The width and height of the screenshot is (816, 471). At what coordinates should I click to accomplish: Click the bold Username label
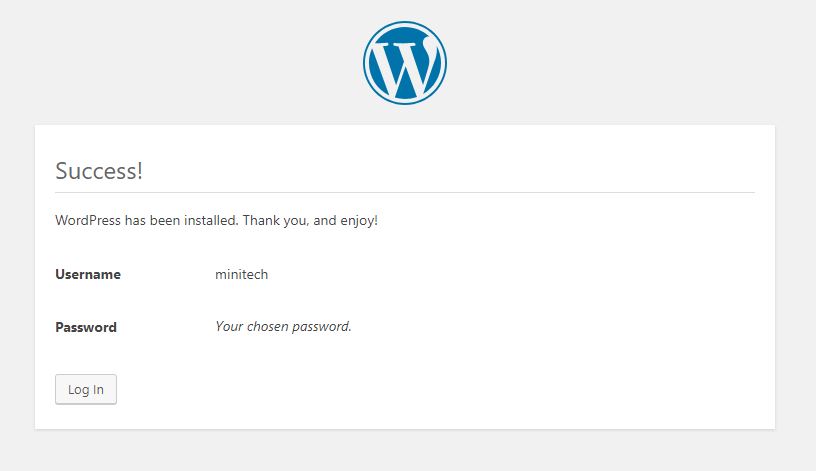click(88, 274)
